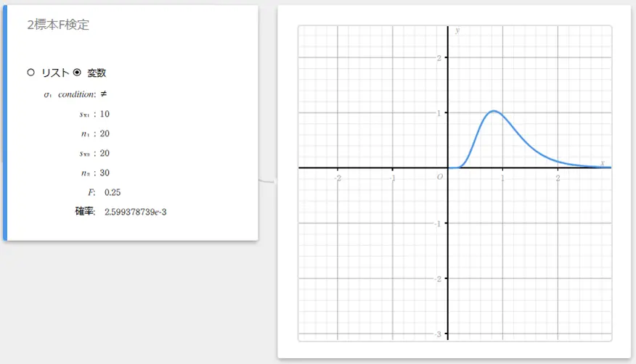The image size is (636, 364).
Task: Click the -2 tick label on horizontal axis
Action: [x=338, y=178]
